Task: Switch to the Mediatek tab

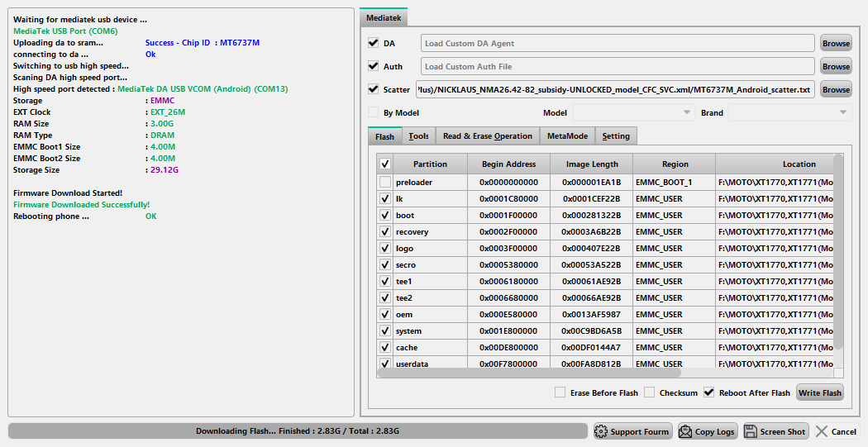Action: [x=384, y=17]
